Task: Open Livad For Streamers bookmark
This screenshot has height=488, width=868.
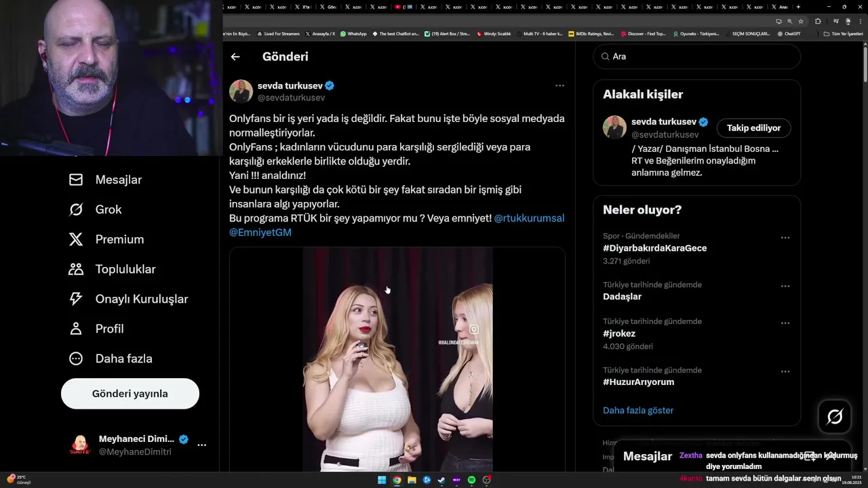Action: pyautogui.click(x=278, y=34)
